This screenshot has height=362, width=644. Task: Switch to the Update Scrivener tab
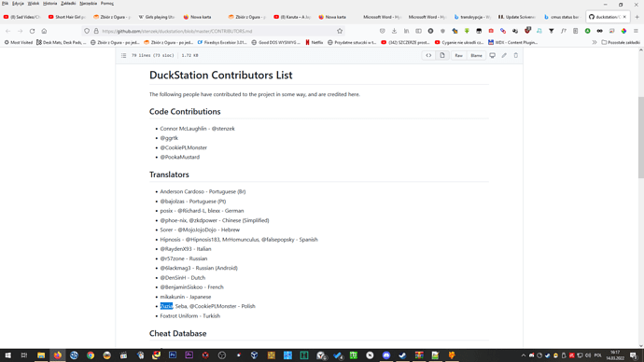(517, 17)
